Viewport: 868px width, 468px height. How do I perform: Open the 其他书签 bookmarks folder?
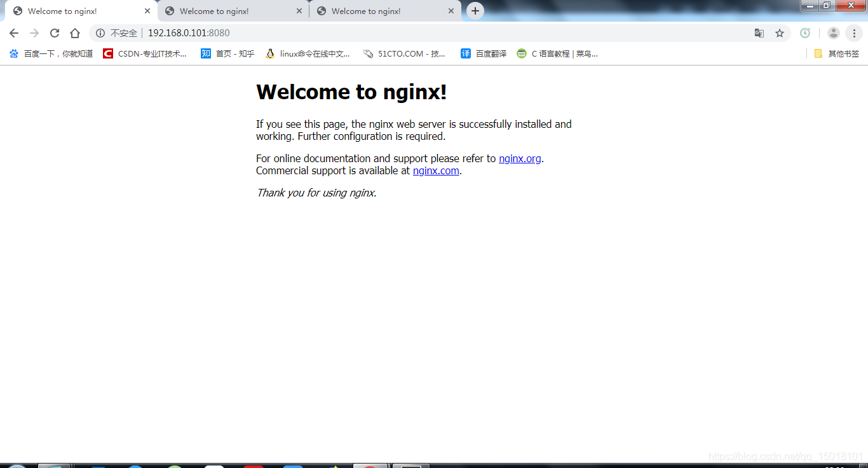click(837, 54)
